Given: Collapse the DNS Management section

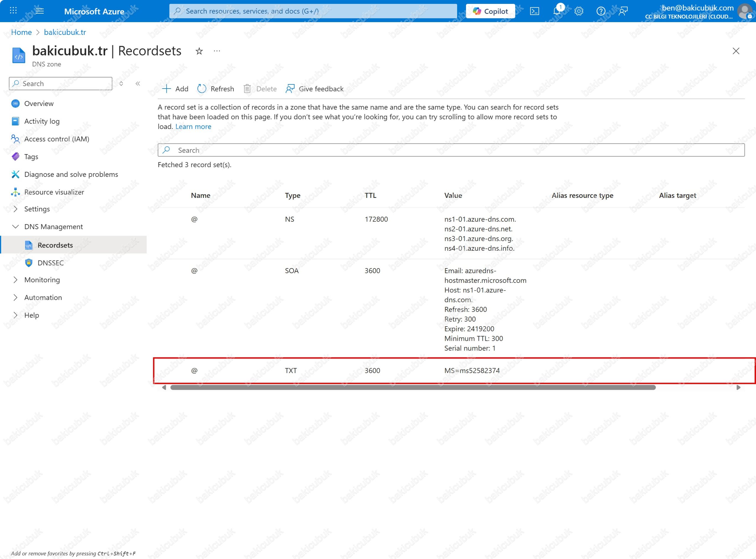Looking at the screenshot, I should click(15, 227).
